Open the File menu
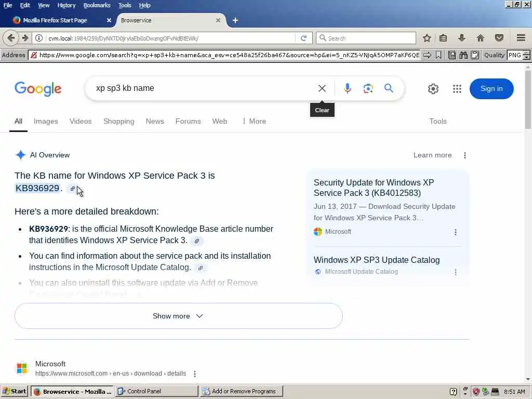 8,5
